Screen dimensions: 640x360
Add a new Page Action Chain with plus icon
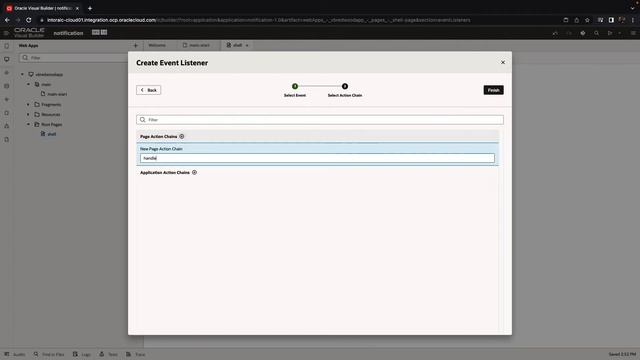tap(182, 136)
